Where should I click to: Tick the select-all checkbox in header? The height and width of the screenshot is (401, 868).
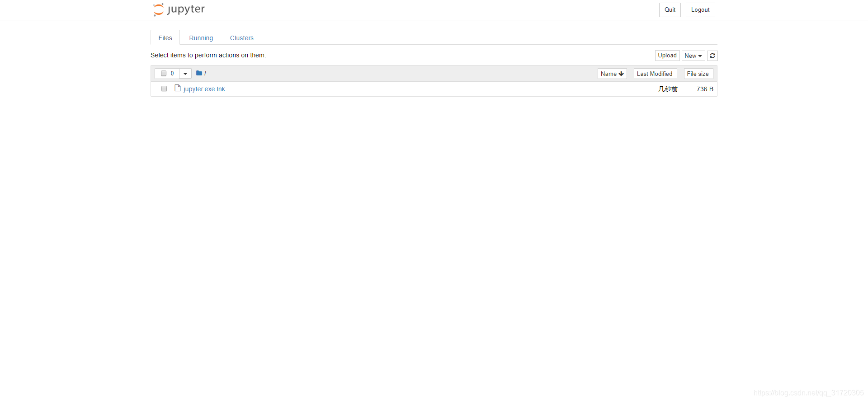[164, 73]
